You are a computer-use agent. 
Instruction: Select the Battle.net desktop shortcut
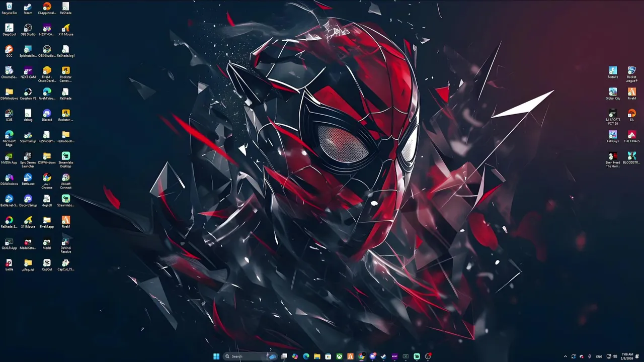[x=28, y=179]
